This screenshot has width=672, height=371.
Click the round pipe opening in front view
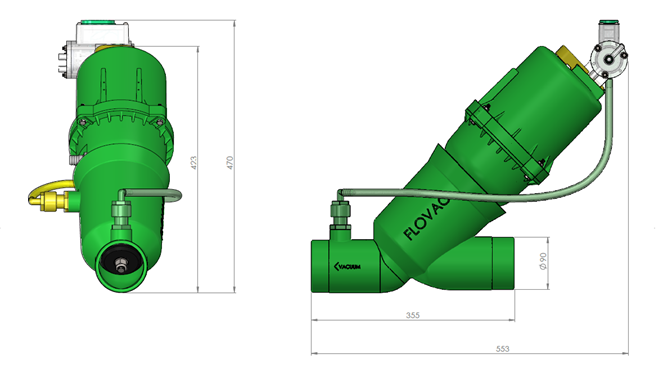[122, 265]
